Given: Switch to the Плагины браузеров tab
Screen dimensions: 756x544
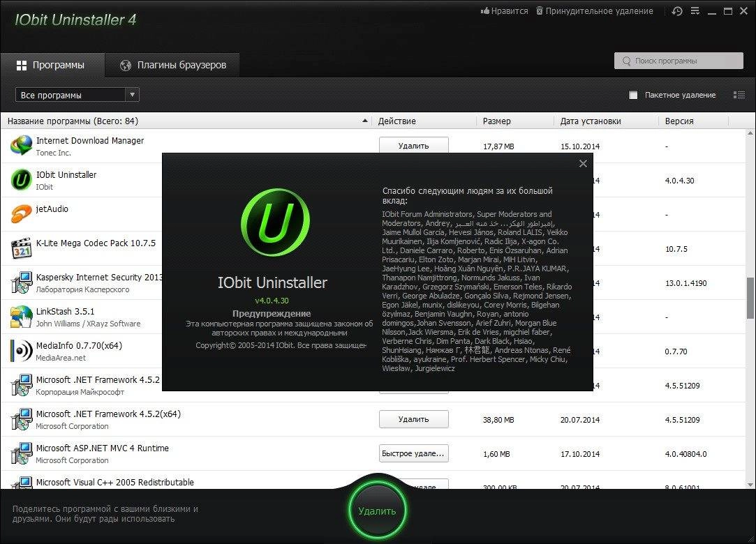Looking at the screenshot, I should [172, 65].
